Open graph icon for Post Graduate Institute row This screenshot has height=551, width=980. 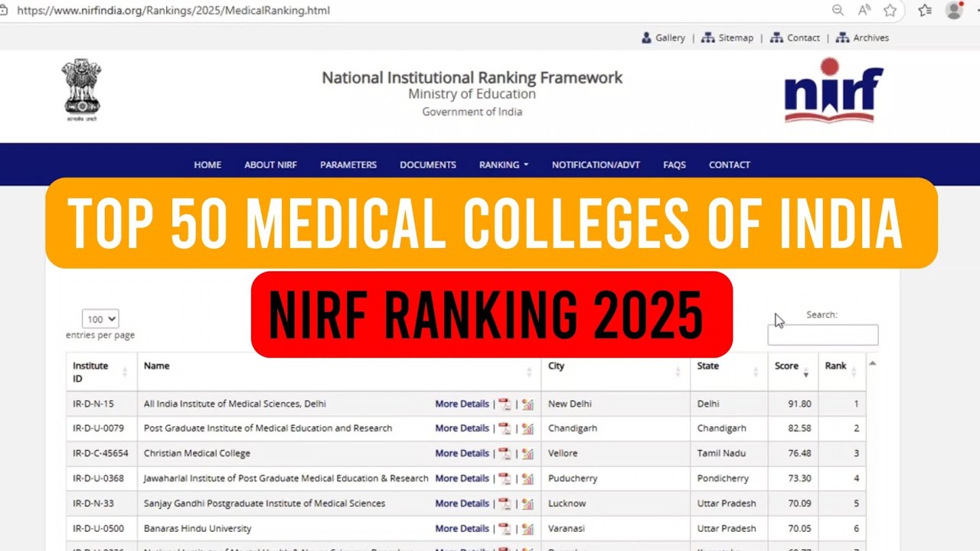[x=528, y=429]
